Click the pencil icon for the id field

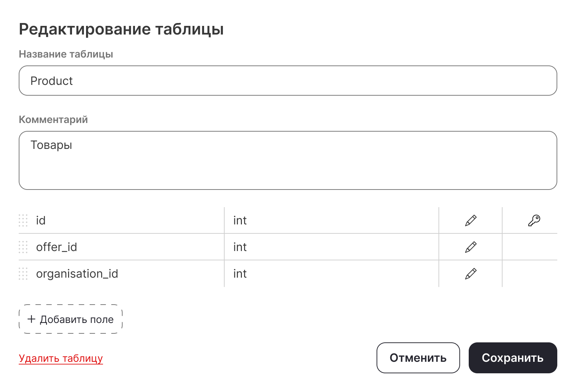coord(471,220)
